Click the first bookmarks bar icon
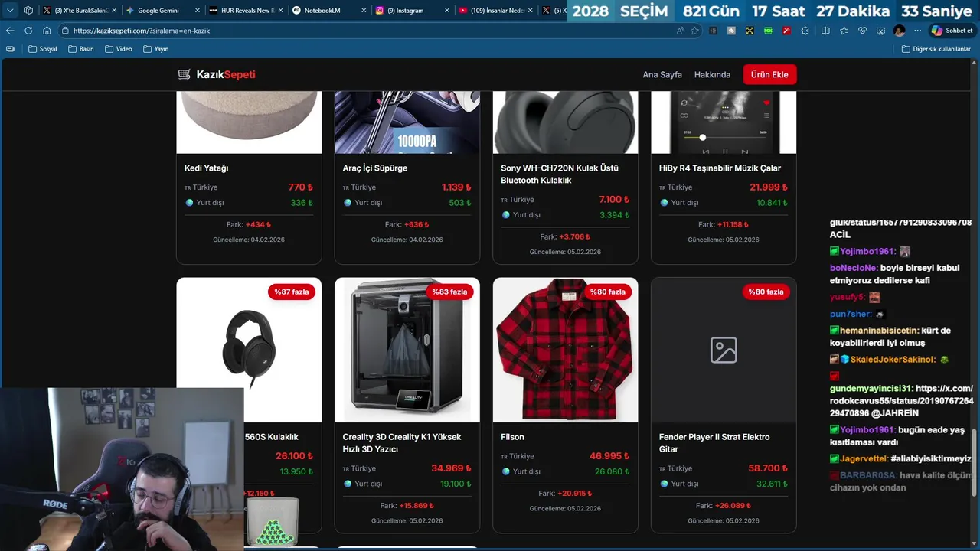 click(x=10, y=49)
